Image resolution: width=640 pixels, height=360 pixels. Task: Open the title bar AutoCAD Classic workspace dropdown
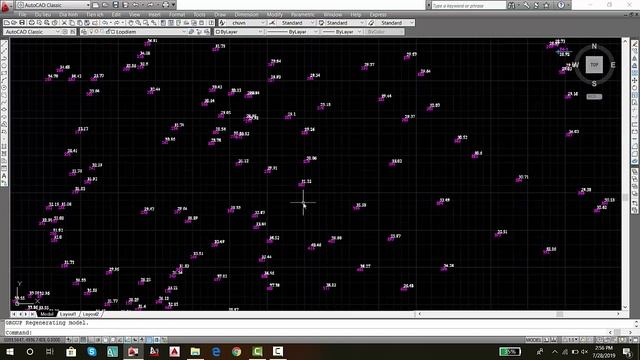coord(53,5)
